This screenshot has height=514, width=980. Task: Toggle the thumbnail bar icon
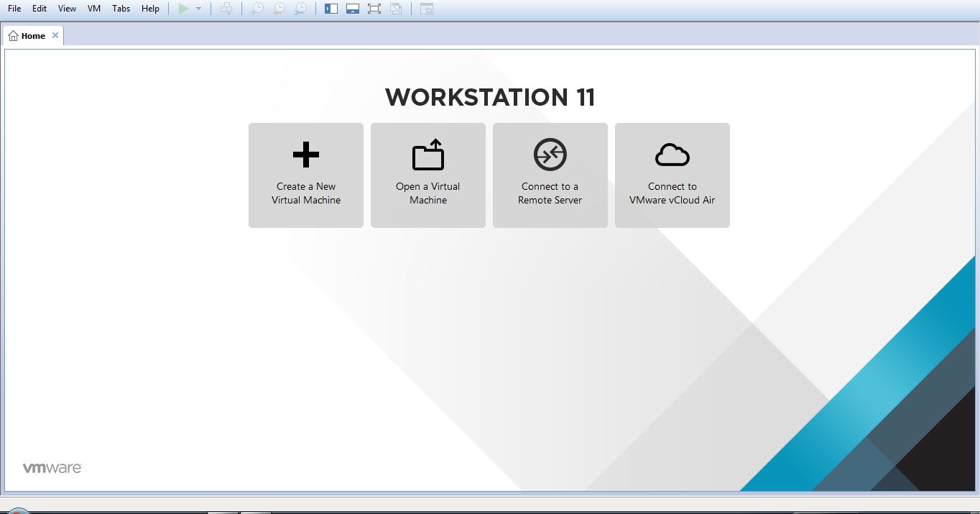(353, 9)
